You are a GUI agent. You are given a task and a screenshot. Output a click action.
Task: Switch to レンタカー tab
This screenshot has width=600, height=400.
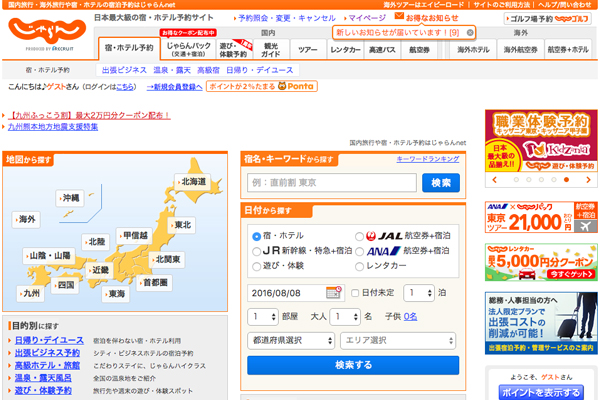pos(346,49)
